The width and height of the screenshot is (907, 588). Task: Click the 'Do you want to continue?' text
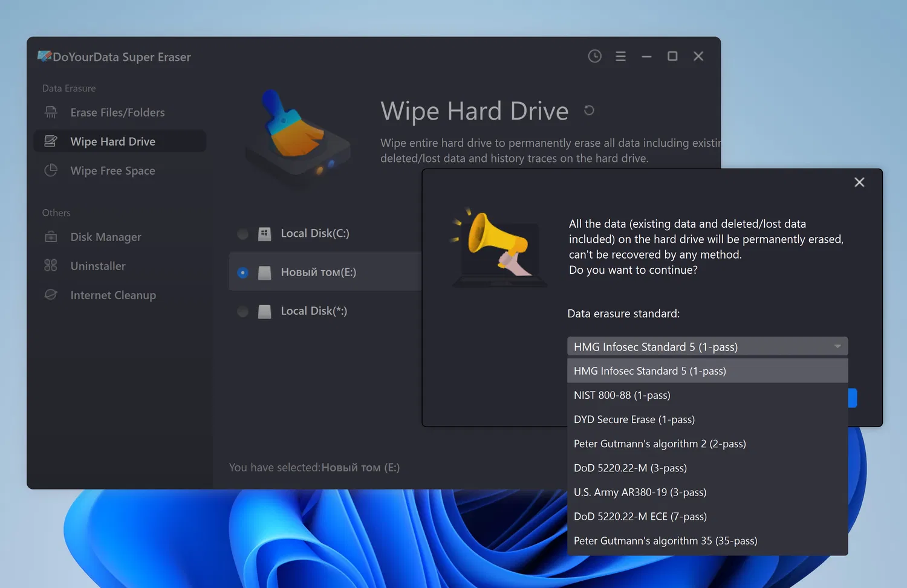[633, 270]
